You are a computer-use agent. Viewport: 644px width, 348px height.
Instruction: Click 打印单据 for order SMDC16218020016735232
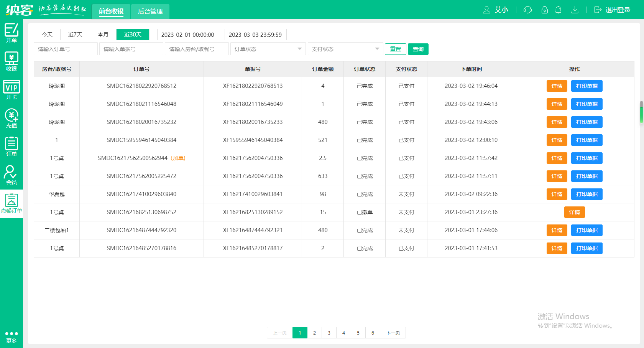coord(587,122)
